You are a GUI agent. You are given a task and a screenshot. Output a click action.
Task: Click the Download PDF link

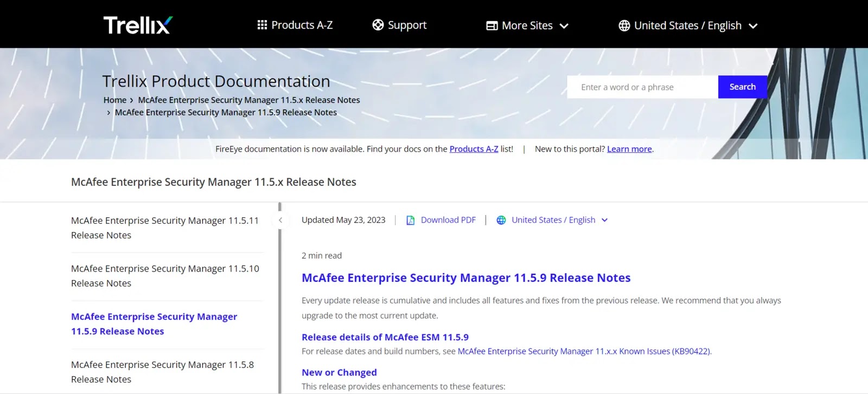coord(448,220)
